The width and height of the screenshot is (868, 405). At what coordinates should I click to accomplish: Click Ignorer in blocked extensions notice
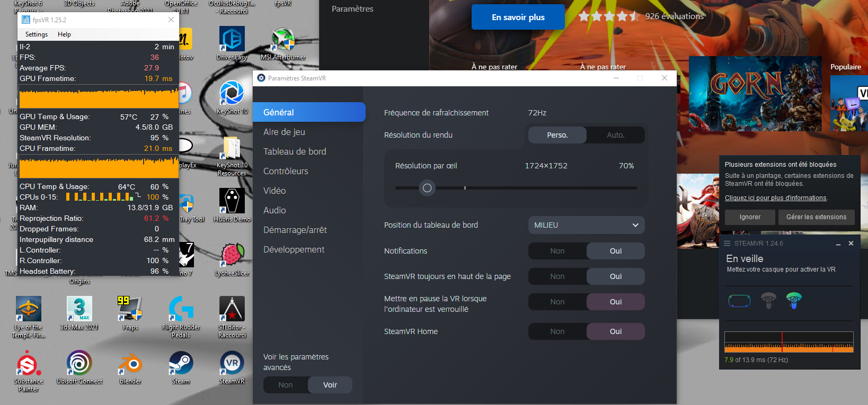750,217
